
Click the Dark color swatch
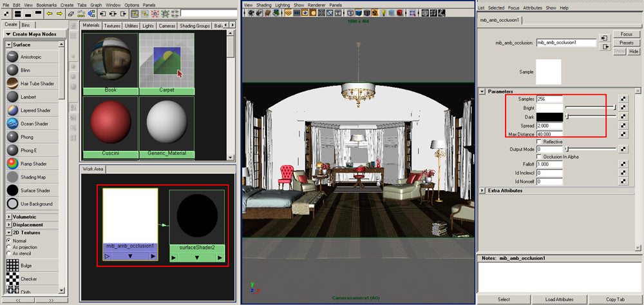[549, 117]
